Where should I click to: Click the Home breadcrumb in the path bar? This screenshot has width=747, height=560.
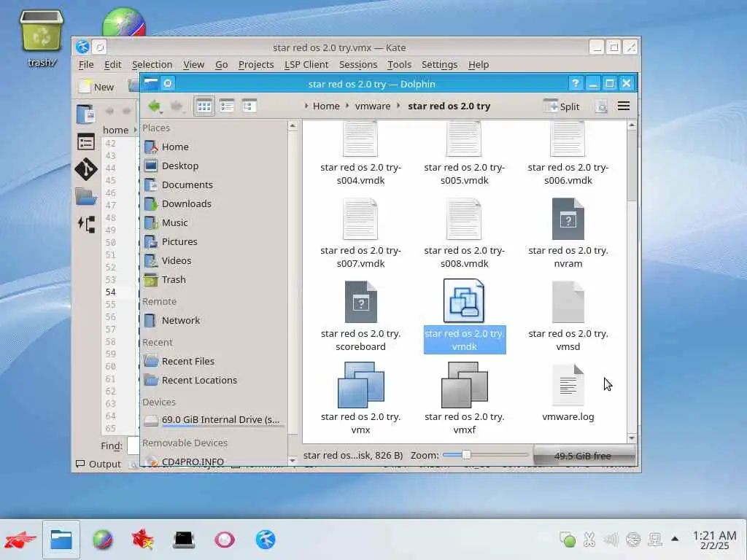326,106
